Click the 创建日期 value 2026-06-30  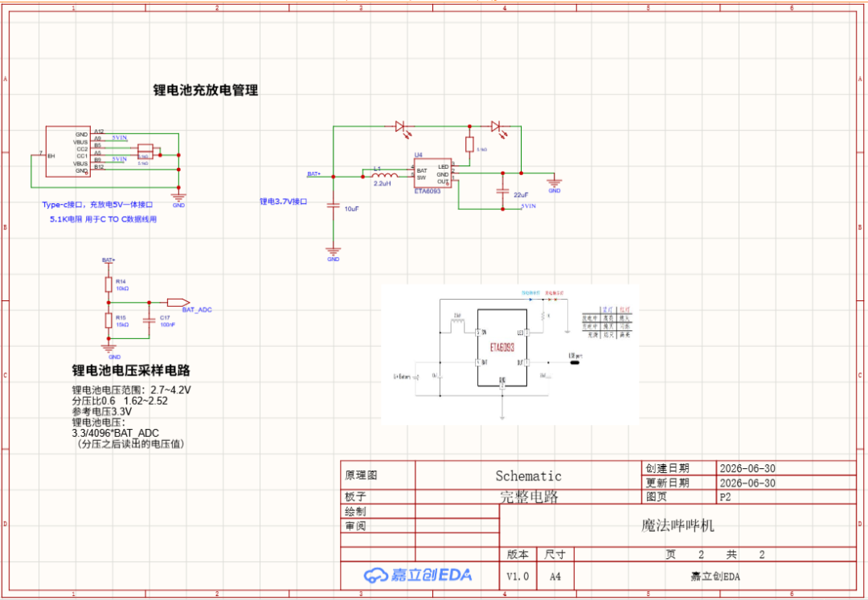pos(747,468)
